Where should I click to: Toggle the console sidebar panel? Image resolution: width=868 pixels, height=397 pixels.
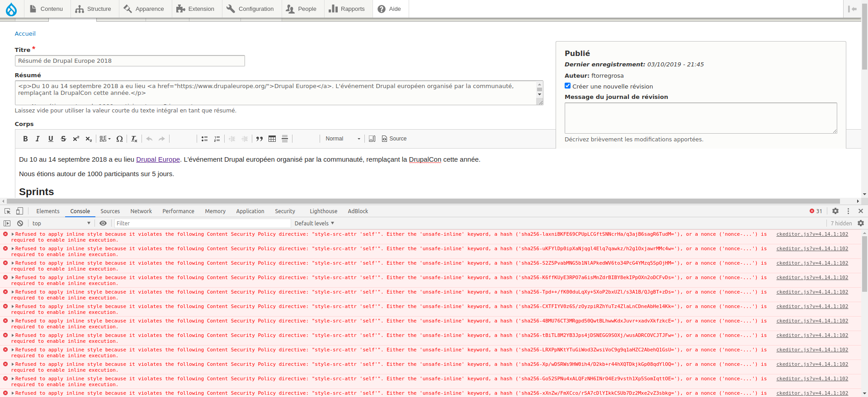tap(7, 223)
